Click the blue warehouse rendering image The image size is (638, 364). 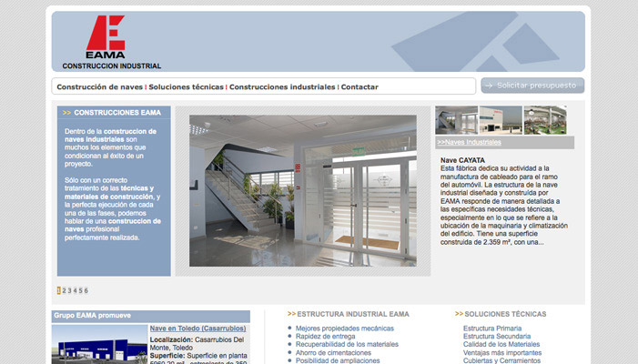100,344
